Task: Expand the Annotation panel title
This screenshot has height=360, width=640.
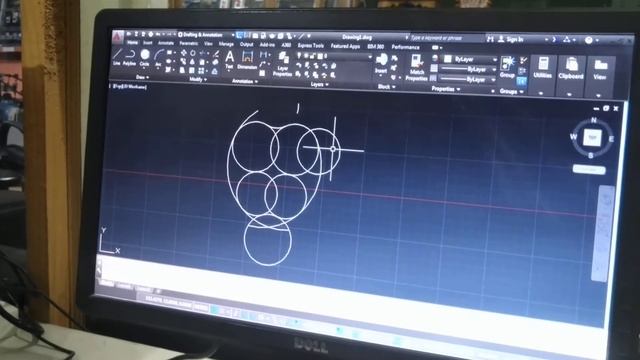Action: pos(244,81)
